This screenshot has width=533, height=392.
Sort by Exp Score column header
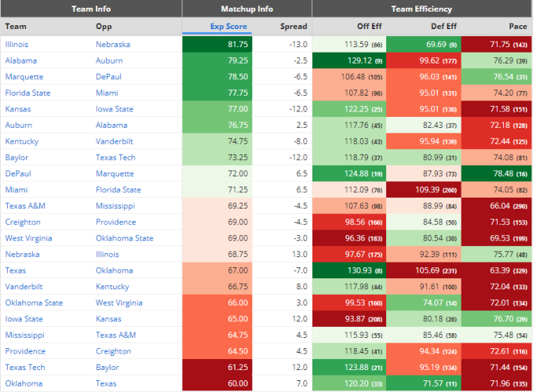pyautogui.click(x=228, y=26)
